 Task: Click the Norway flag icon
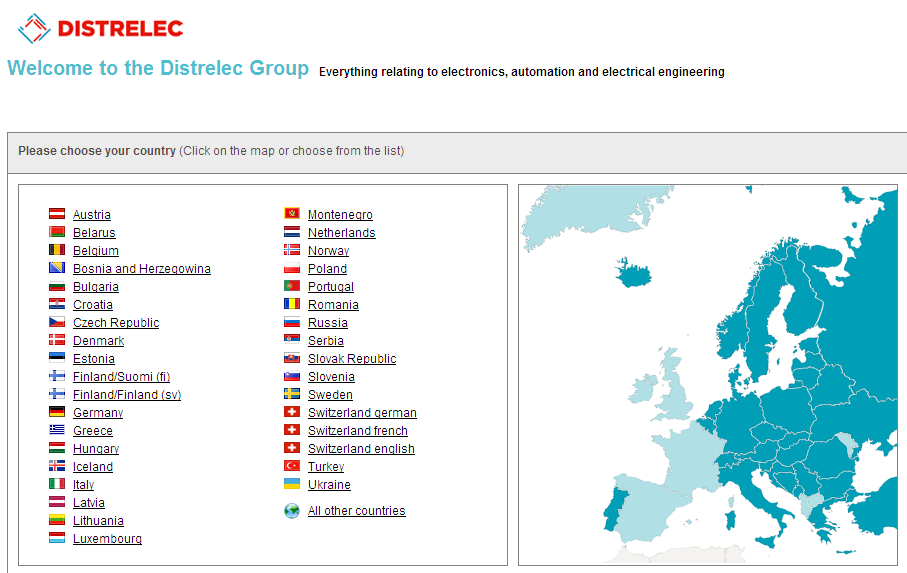point(292,250)
